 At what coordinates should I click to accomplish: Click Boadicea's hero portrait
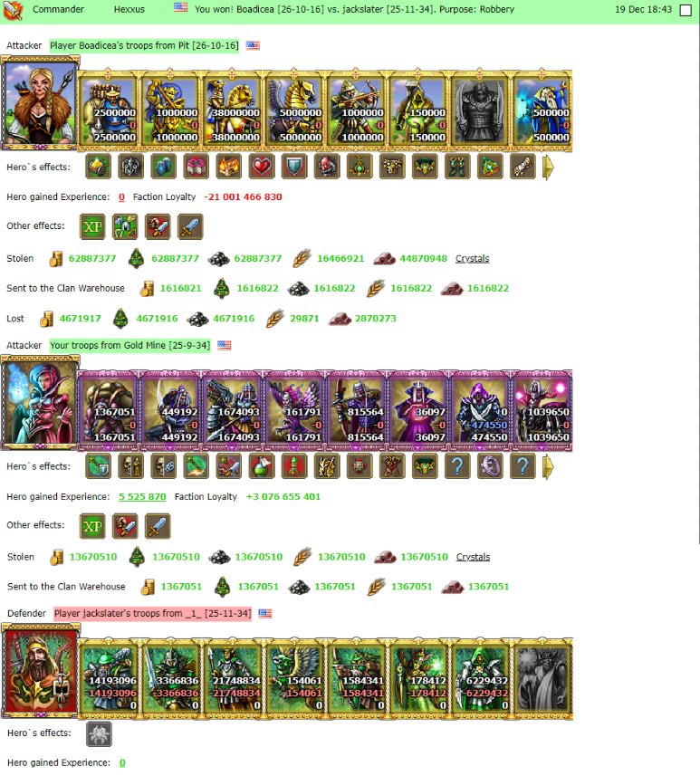(40, 103)
